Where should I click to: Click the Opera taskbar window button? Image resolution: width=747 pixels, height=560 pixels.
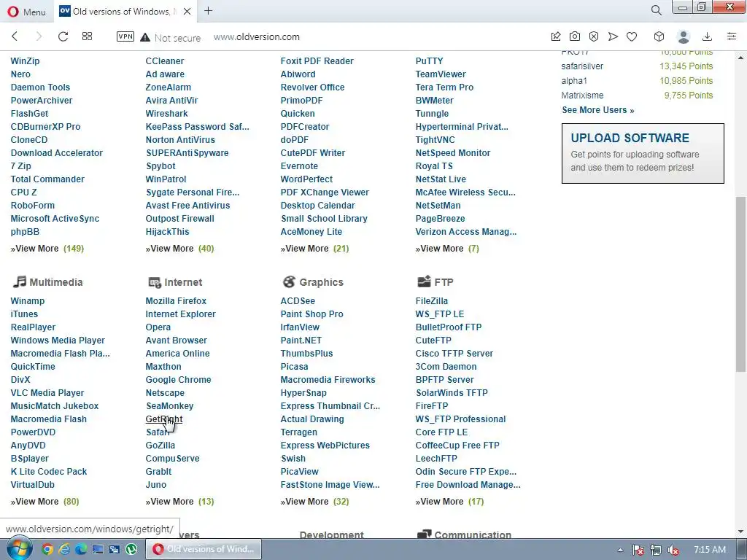tap(204, 549)
